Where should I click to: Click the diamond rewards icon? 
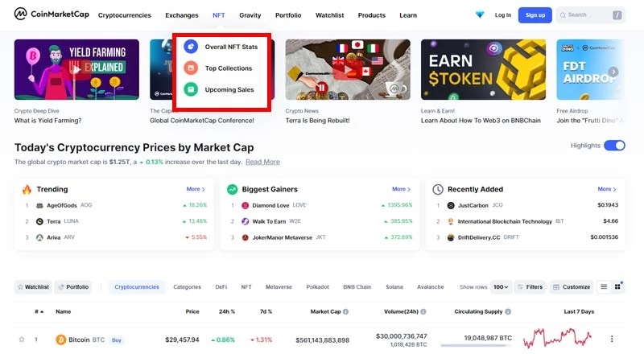[x=481, y=14]
